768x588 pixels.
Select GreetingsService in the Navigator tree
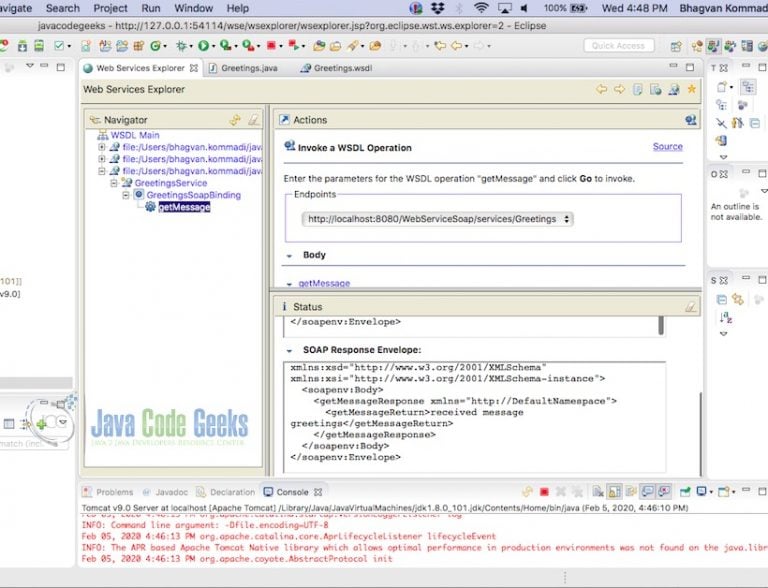[x=170, y=183]
